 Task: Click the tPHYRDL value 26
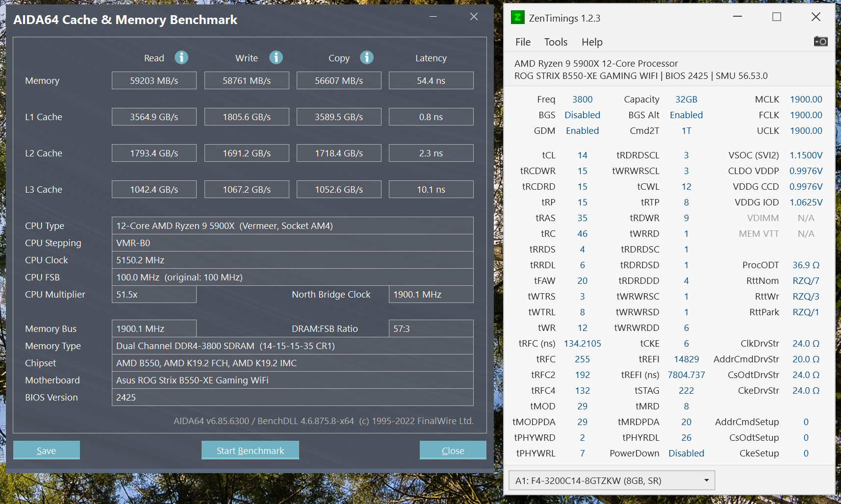(686, 437)
